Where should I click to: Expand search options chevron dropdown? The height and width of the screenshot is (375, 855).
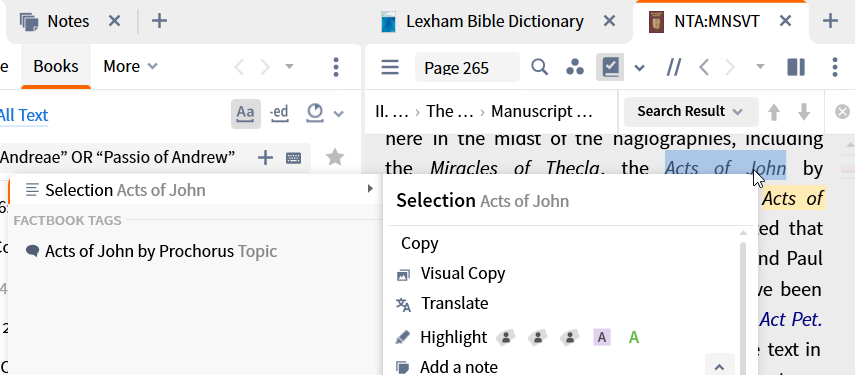[339, 114]
